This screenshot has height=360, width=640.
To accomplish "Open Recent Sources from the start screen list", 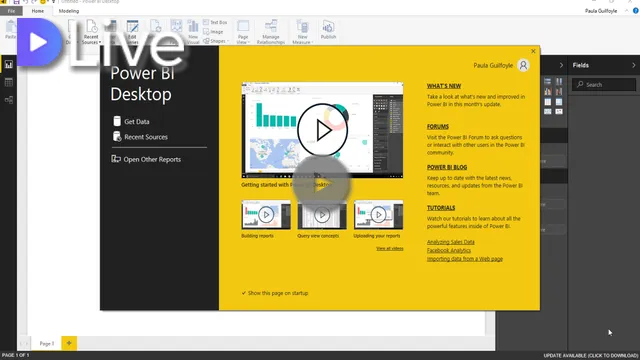I will 140,137.
